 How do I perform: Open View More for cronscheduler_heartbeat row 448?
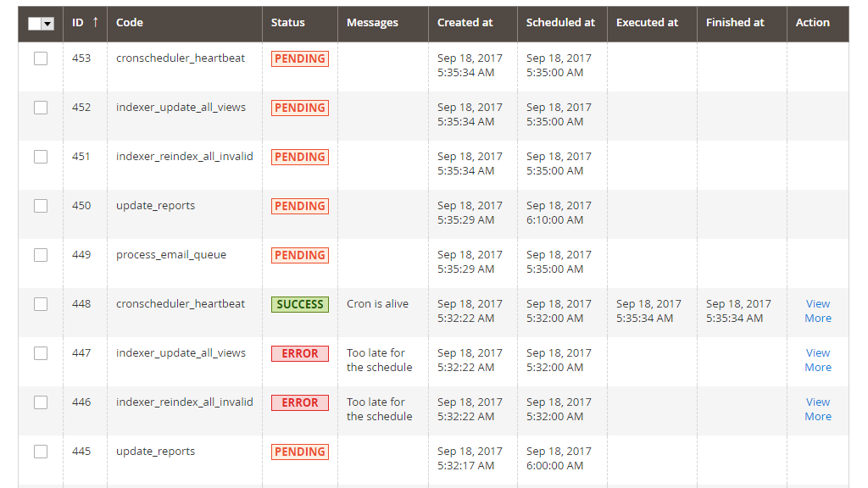(817, 311)
